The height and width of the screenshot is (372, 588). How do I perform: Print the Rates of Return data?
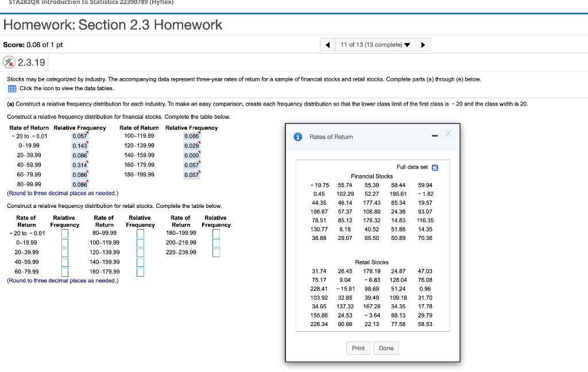coord(358,348)
